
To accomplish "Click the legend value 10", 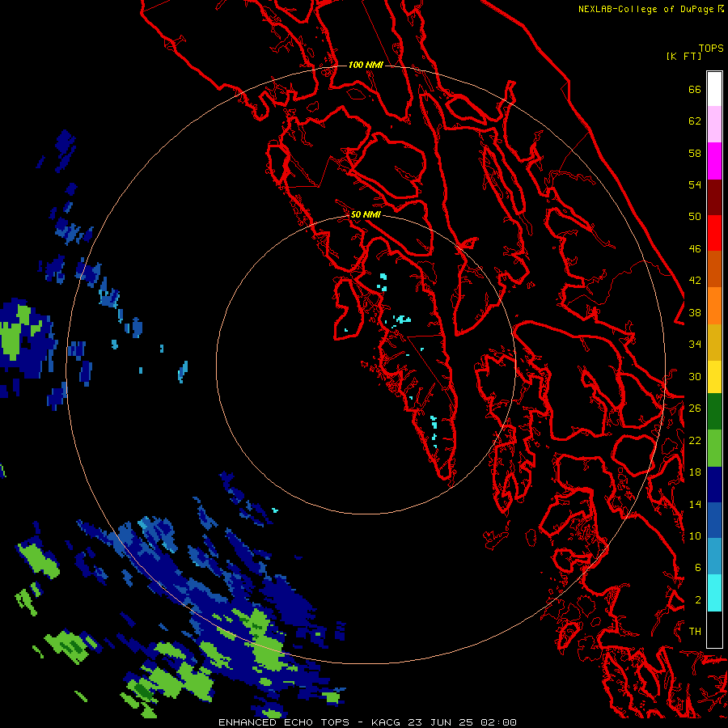I will tap(695, 535).
